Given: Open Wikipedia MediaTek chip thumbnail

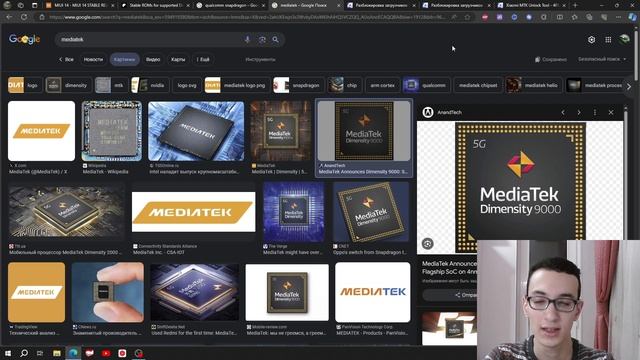Looking at the screenshot, I should point(112,131).
